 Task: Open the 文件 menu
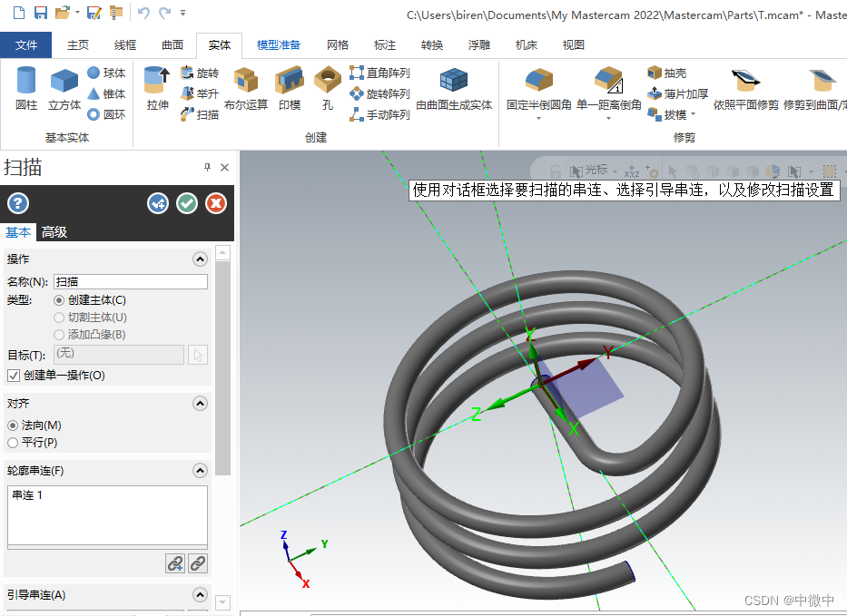[26, 44]
